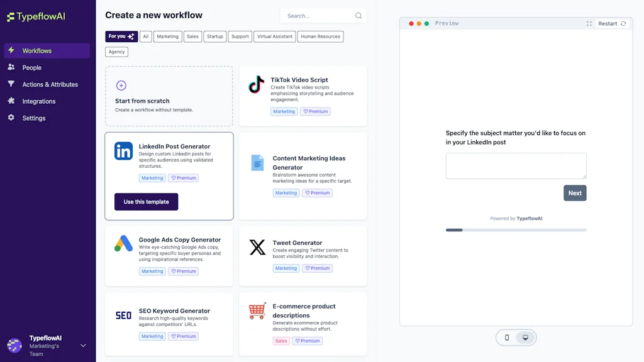Select LinkedIn Post Generator title
The image size is (644, 362).
[x=175, y=146]
